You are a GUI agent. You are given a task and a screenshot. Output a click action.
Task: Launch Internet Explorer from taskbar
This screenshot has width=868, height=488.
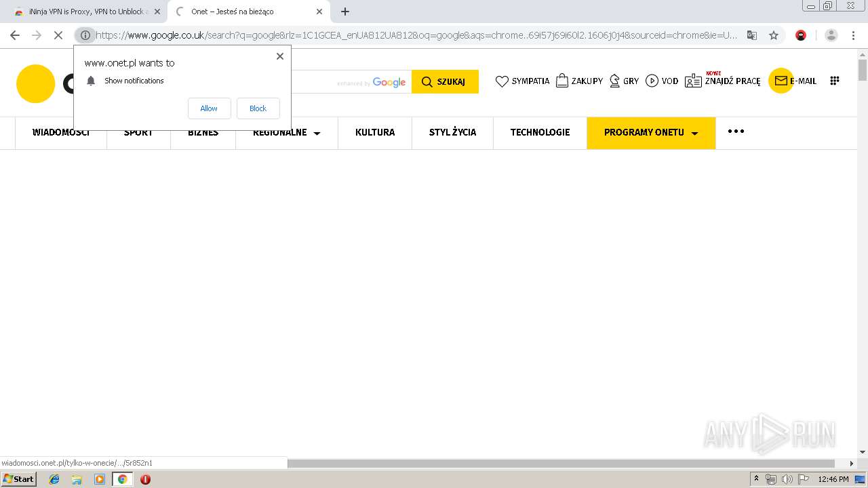(x=54, y=479)
